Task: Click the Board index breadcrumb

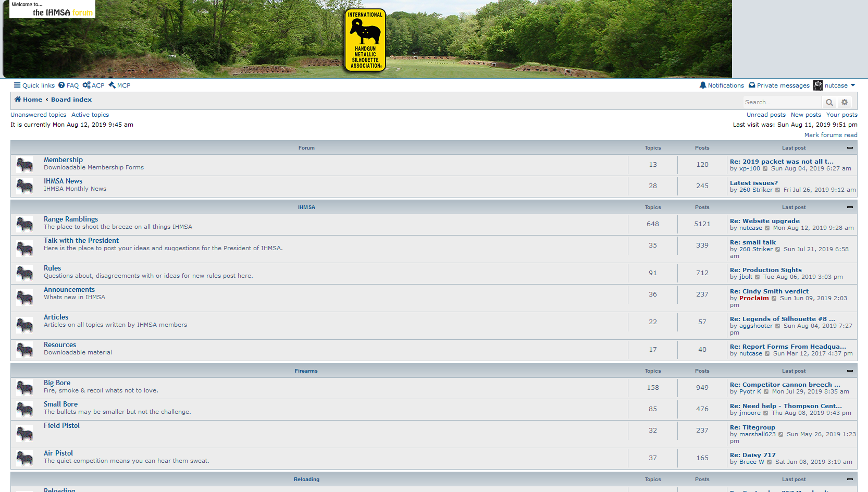Action: coord(71,100)
